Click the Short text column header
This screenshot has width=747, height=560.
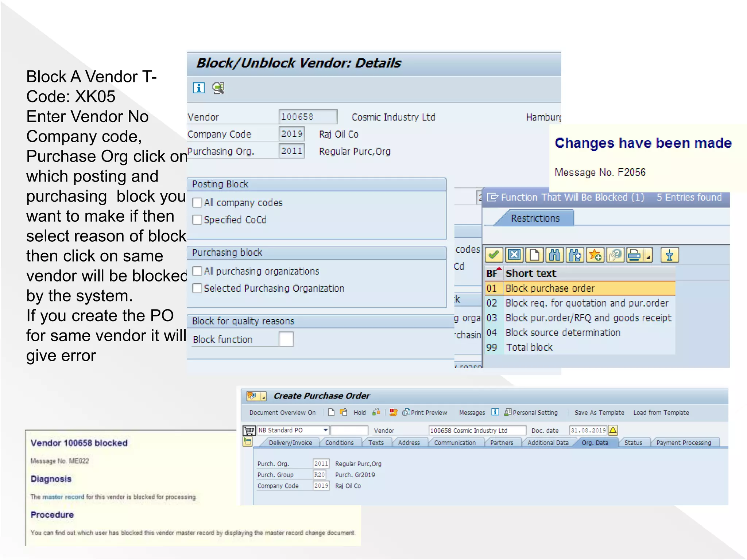[589, 273]
